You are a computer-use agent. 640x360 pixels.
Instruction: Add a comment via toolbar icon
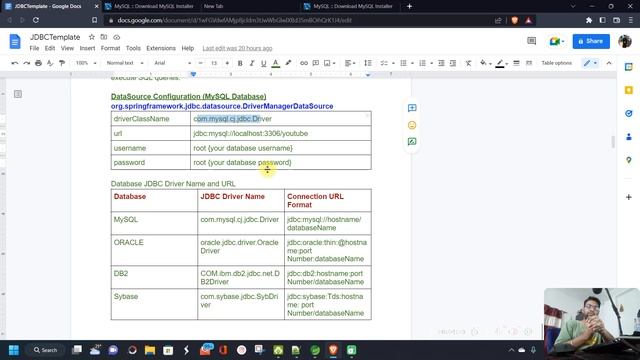(x=316, y=63)
